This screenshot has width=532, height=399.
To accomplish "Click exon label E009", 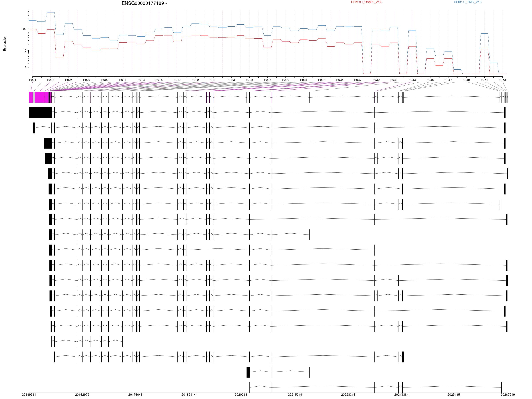I will [x=105, y=80].
